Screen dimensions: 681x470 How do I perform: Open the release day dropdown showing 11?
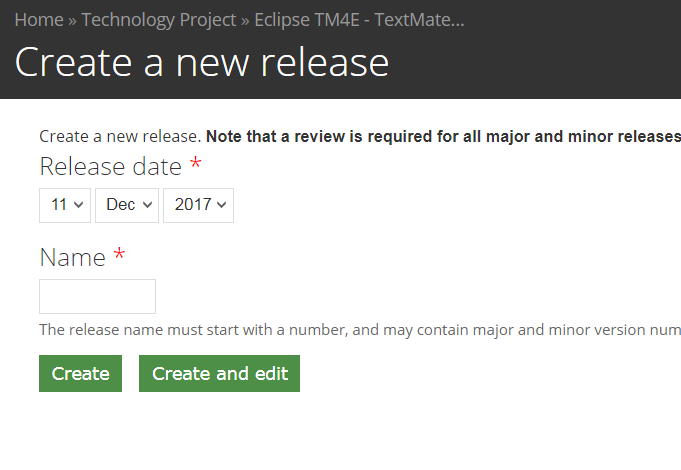click(65, 205)
